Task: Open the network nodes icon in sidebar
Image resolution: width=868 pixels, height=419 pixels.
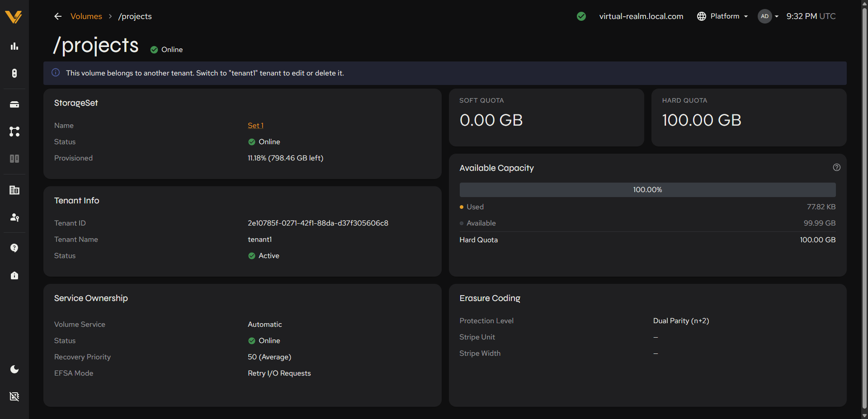Action: point(14,132)
